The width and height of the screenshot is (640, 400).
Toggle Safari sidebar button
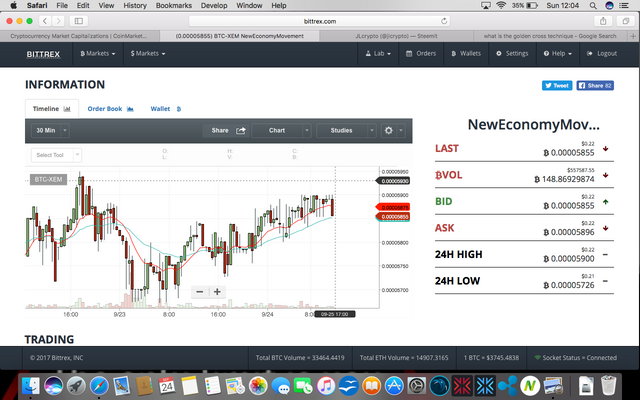(79, 21)
